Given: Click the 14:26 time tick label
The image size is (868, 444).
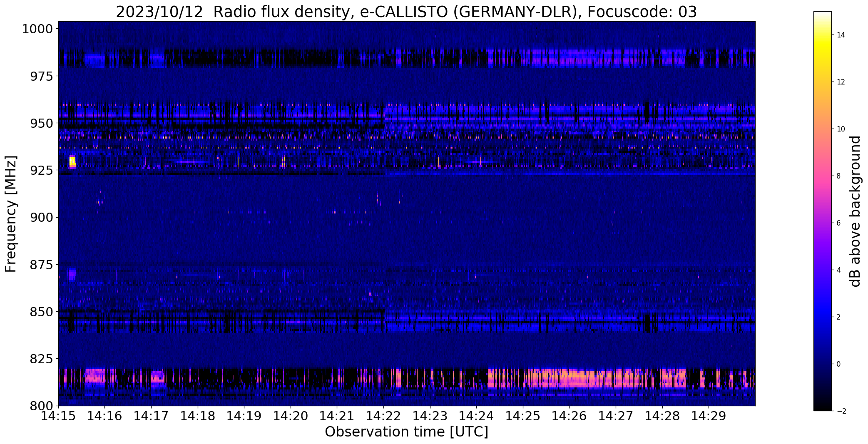Looking at the screenshot, I should [570, 416].
